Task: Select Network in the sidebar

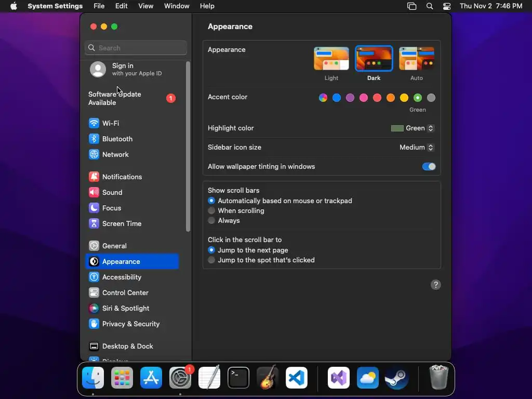Action: tap(132, 154)
